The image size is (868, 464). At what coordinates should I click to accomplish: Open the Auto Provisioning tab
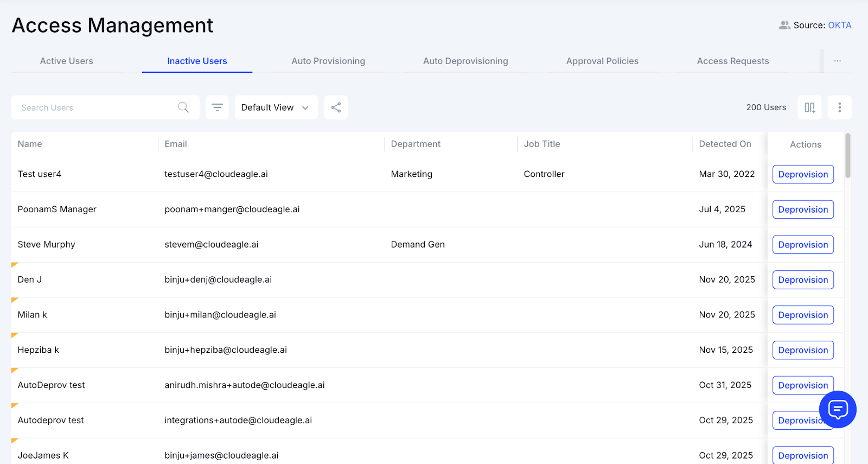pyautogui.click(x=328, y=61)
